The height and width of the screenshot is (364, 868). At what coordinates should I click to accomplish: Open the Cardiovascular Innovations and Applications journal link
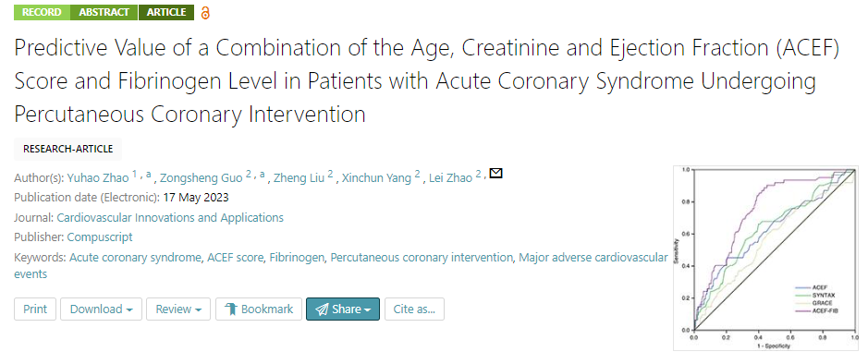(x=170, y=217)
